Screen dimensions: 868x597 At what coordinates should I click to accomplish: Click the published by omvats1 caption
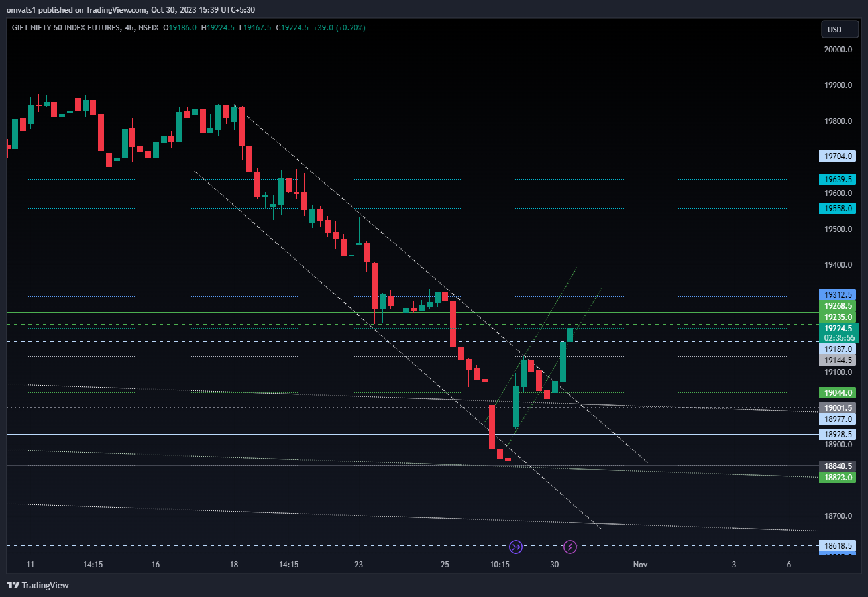[130, 10]
